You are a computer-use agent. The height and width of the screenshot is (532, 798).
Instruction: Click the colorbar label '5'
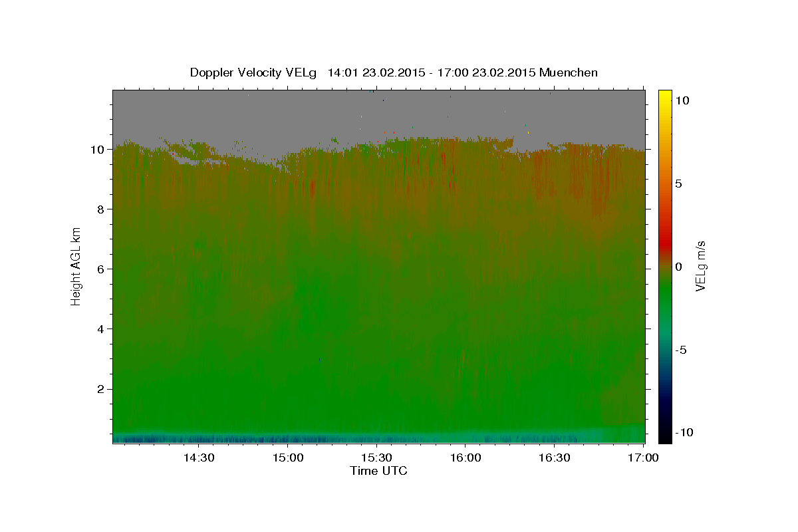(678, 184)
